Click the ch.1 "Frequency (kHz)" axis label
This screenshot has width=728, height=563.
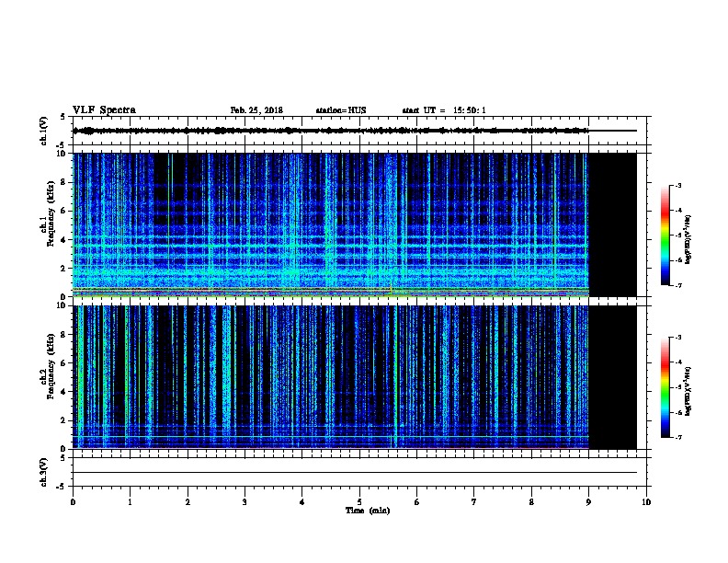coord(51,214)
